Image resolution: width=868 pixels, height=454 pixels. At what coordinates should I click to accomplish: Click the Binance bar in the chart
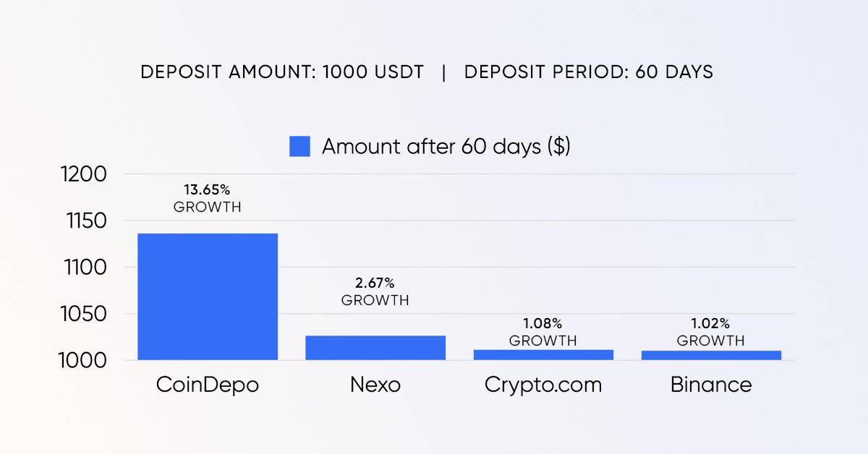711,355
